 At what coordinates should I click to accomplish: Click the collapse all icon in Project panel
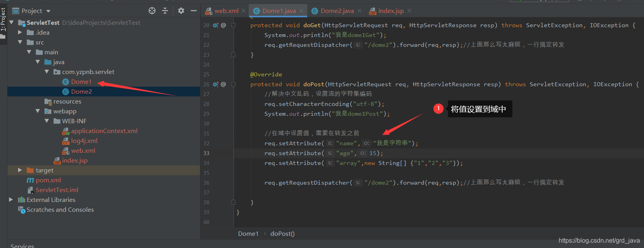pos(165,11)
